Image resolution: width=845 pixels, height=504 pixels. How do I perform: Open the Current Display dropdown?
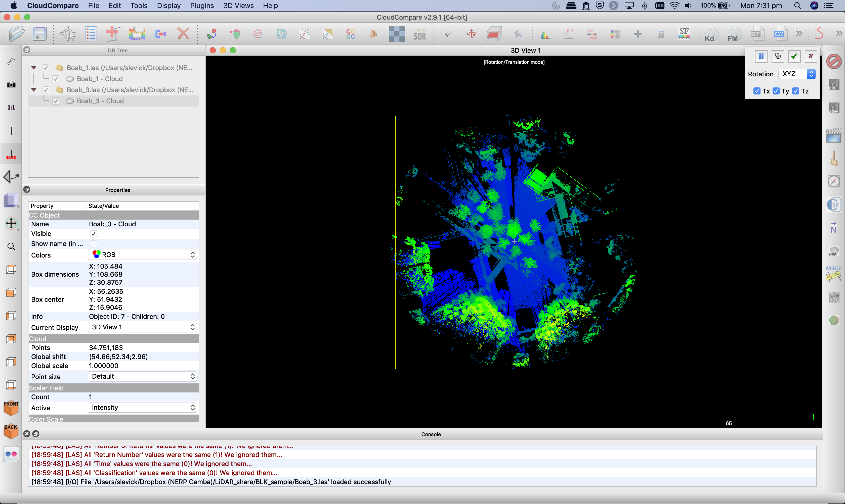click(142, 327)
